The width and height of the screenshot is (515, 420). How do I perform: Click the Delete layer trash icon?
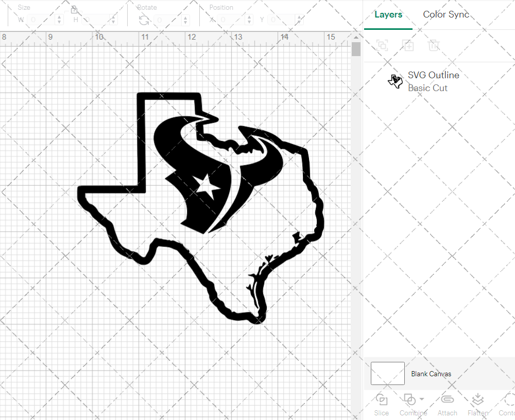[x=434, y=45]
